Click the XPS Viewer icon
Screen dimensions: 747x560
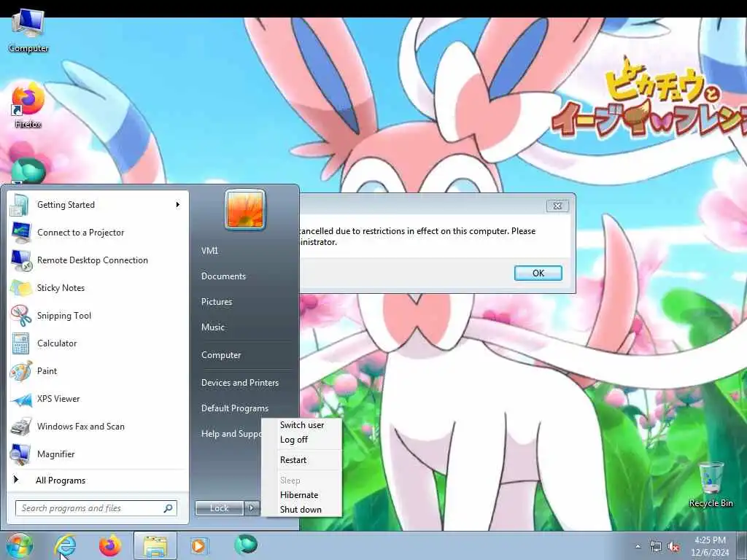coord(21,399)
